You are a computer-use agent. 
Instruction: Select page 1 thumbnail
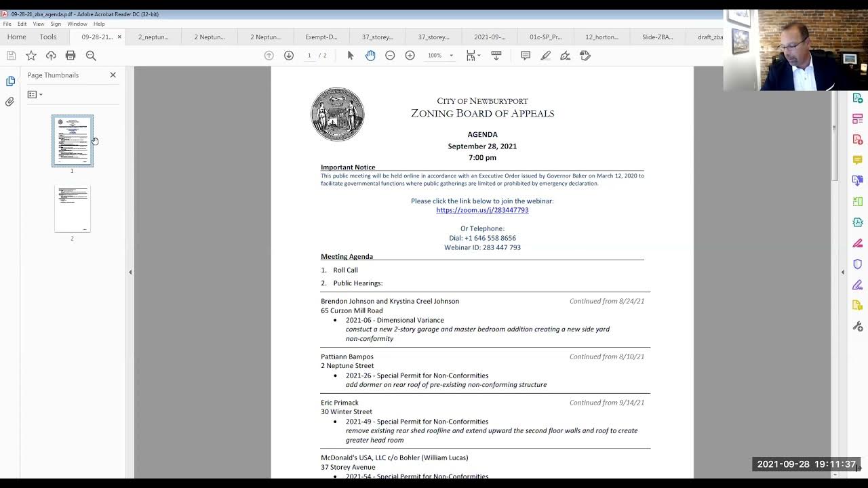[73, 141]
